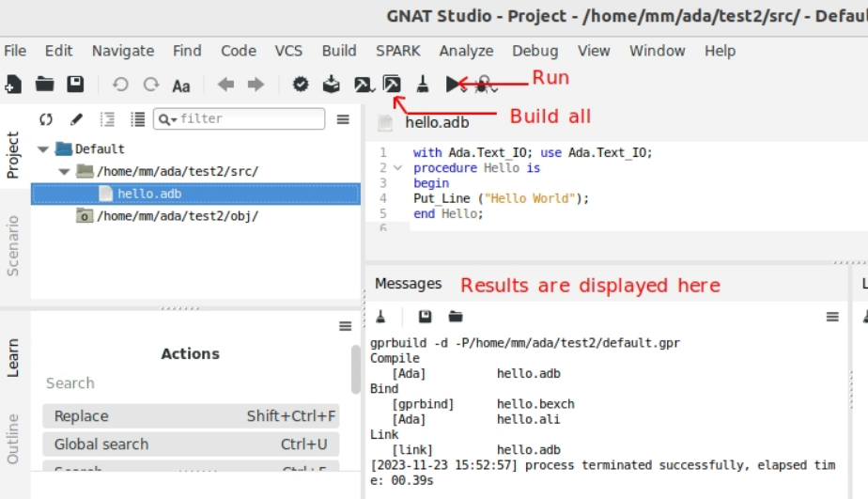Open the VCS menu
Screen dimensions: 868x499
pyautogui.click(x=288, y=51)
